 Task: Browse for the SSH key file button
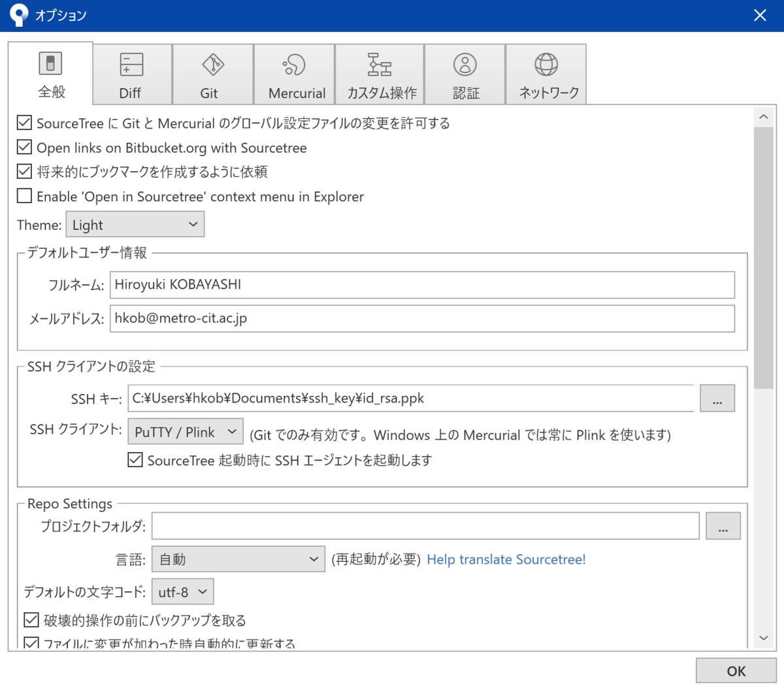pos(717,399)
